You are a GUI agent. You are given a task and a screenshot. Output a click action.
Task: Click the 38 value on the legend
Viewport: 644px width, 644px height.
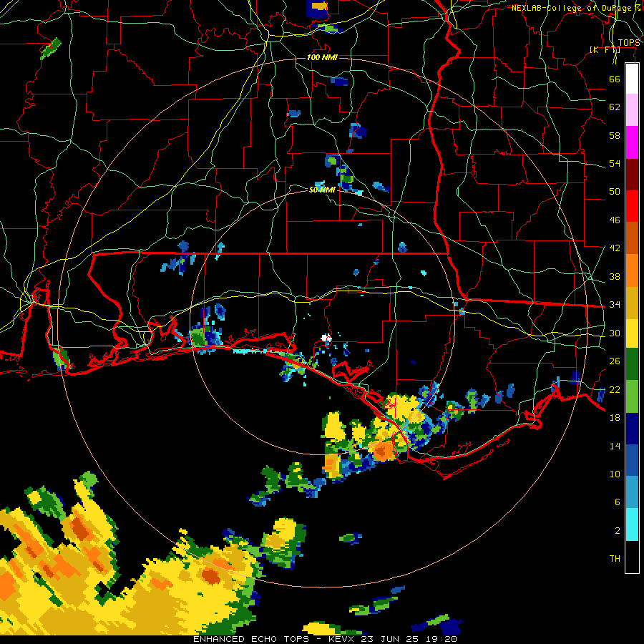click(x=615, y=276)
